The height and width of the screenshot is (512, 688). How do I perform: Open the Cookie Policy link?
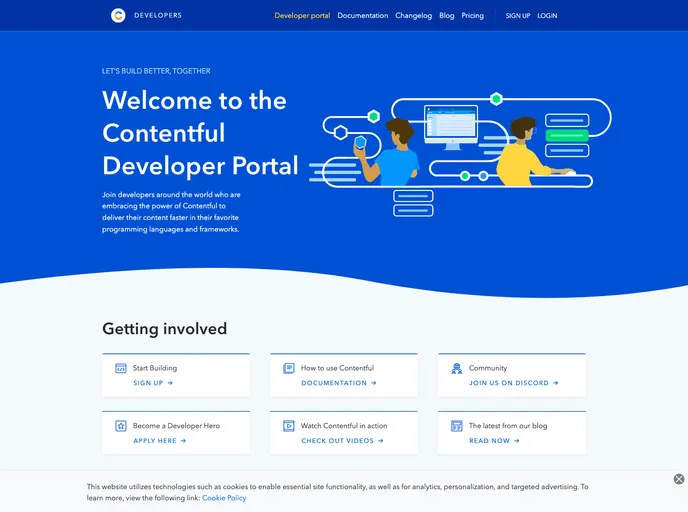click(224, 498)
